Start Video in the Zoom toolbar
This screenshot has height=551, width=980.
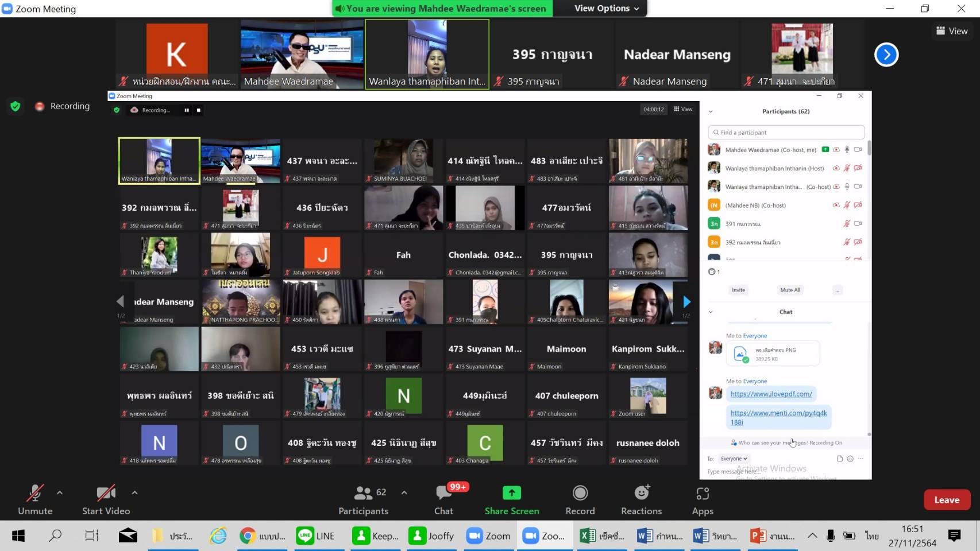(x=106, y=500)
